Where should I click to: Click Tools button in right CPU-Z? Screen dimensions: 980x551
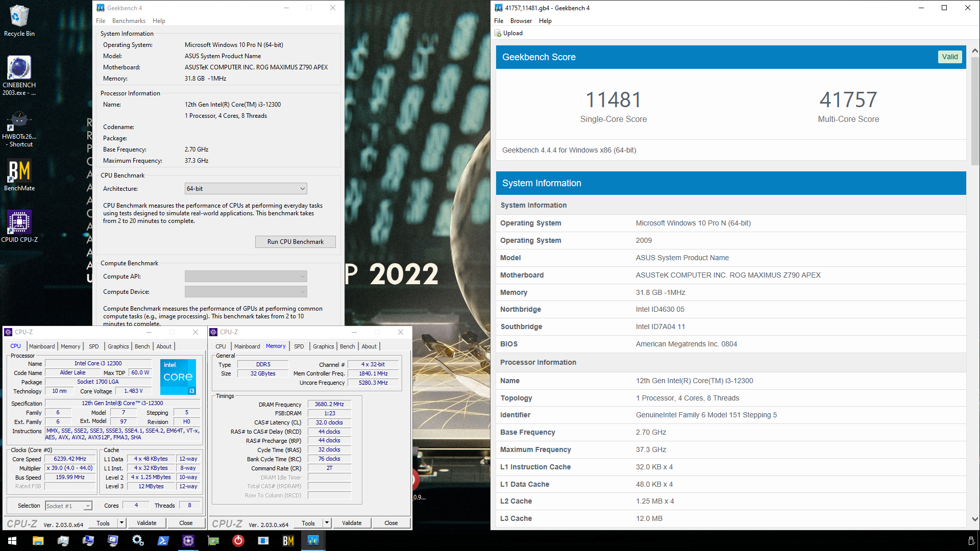pos(308,523)
